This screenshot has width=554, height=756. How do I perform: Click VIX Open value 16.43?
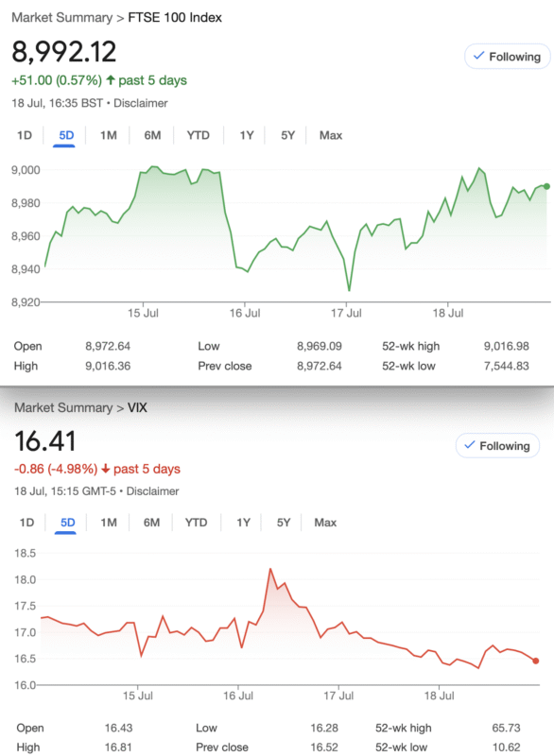pyautogui.click(x=118, y=728)
